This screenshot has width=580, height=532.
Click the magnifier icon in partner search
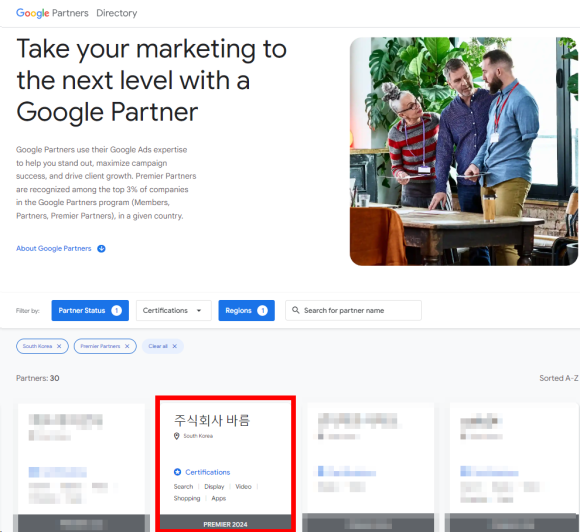[296, 310]
